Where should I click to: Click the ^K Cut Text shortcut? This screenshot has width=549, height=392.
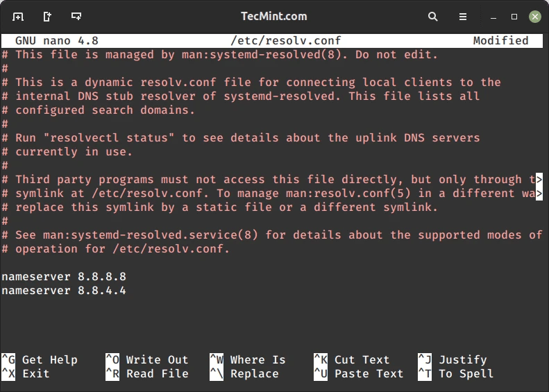pos(352,359)
